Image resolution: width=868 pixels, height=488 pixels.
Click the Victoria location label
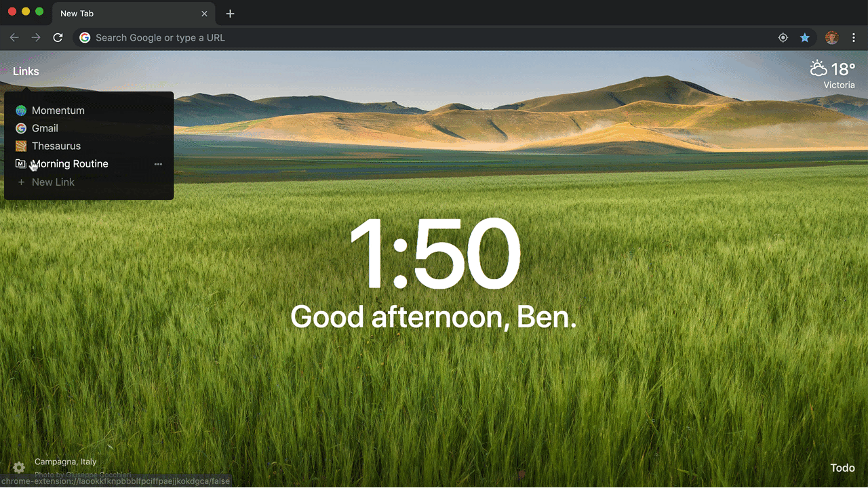click(839, 85)
